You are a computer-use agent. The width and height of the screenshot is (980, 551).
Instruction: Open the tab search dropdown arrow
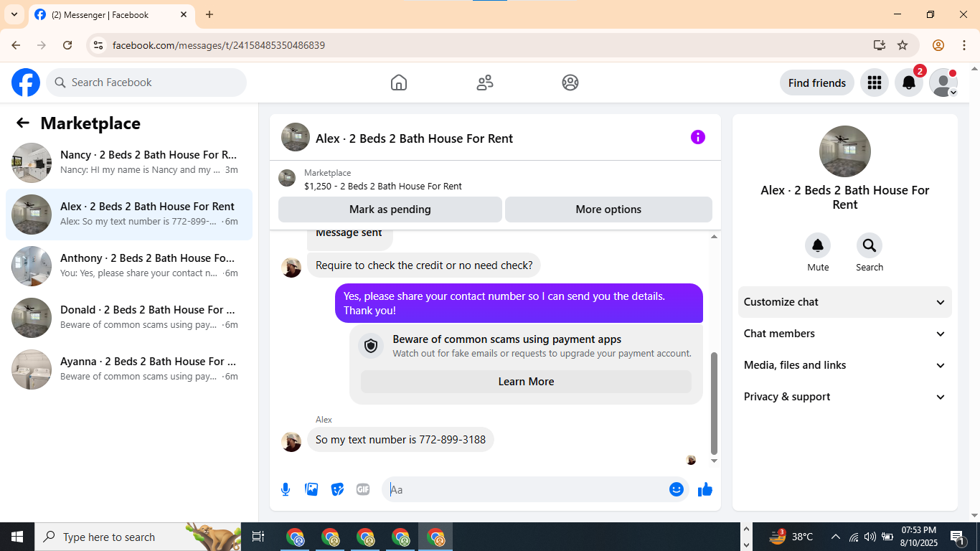pos(14,14)
